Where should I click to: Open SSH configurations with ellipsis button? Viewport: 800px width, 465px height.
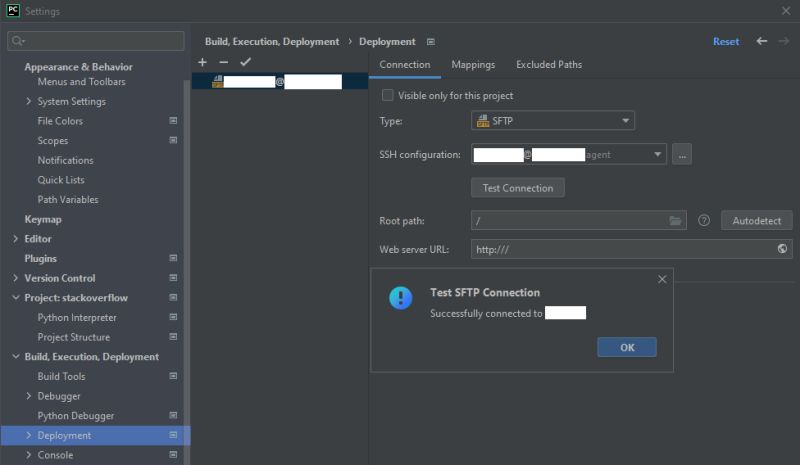(x=682, y=155)
